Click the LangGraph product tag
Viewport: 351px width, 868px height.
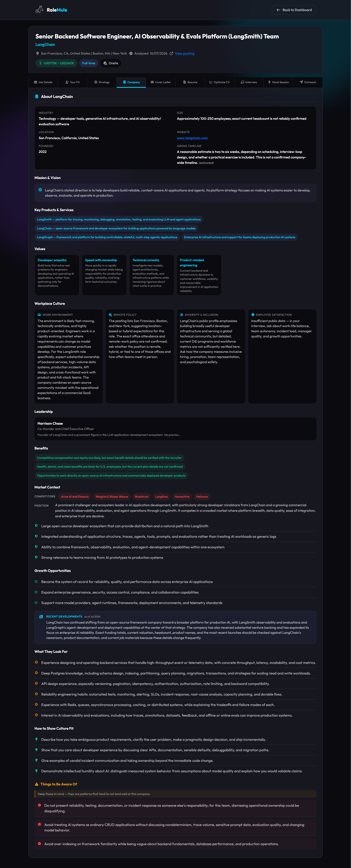[x=107, y=237]
